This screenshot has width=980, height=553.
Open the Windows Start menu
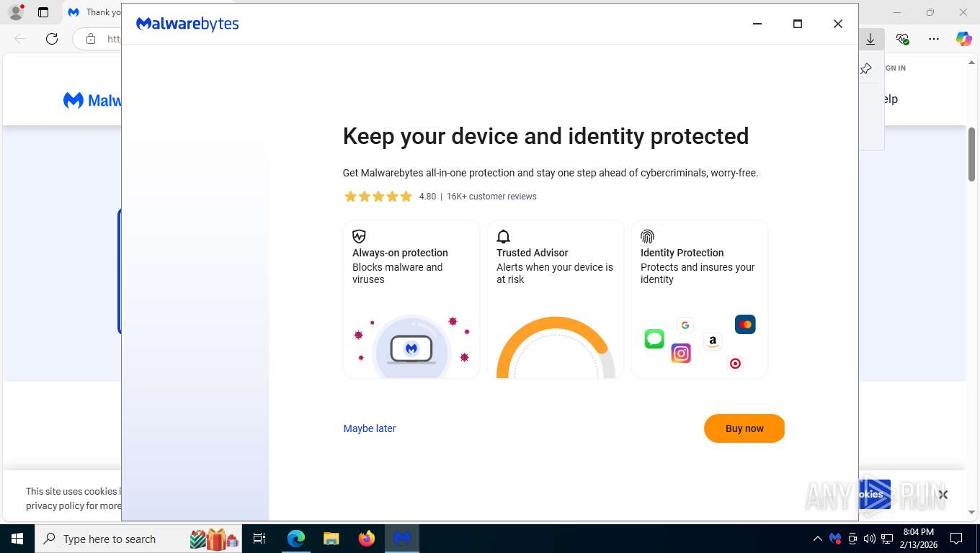[17, 539]
